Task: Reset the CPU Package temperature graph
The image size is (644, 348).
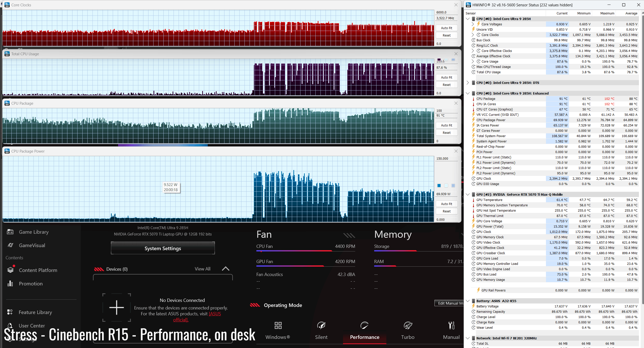Action: [446, 133]
